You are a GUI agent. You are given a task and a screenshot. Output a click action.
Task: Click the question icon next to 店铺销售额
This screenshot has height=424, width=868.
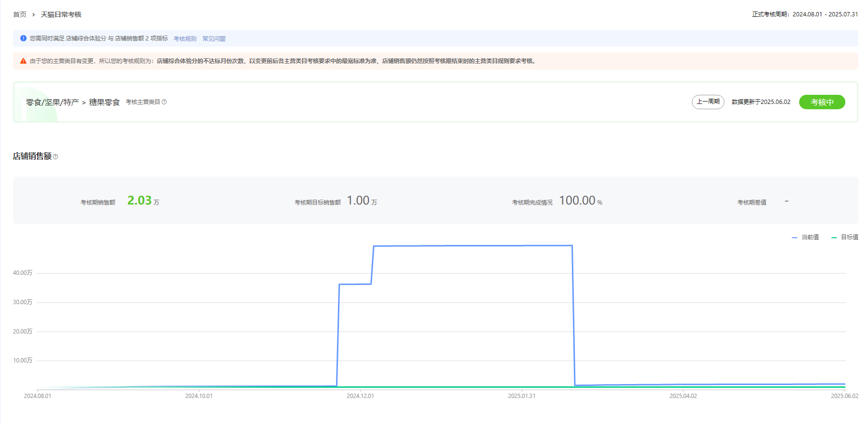tap(55, 157)
